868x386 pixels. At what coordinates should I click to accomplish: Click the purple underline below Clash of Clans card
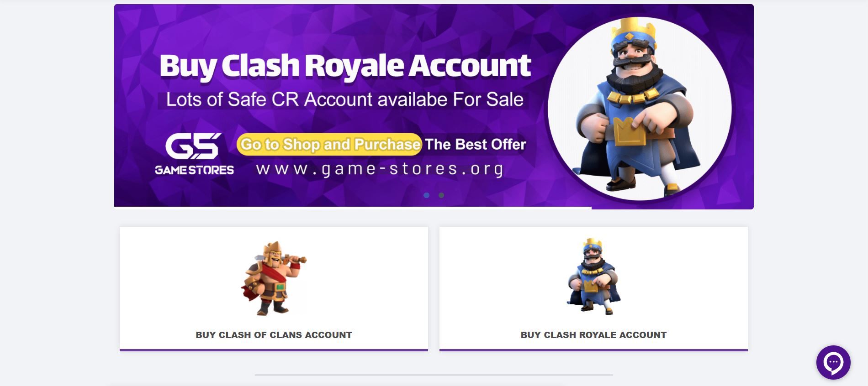click(274, 350)
